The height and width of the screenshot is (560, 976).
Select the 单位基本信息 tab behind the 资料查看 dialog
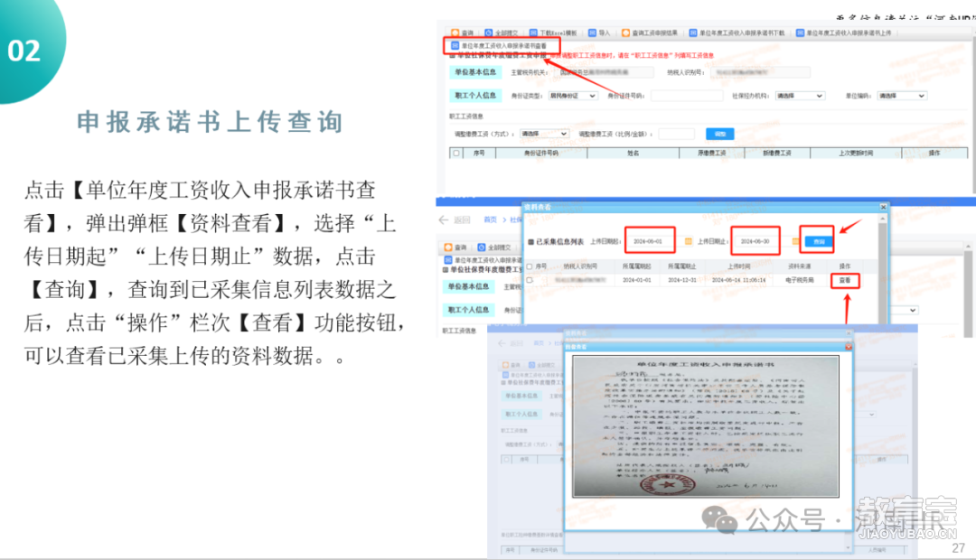tap(469, 287)
